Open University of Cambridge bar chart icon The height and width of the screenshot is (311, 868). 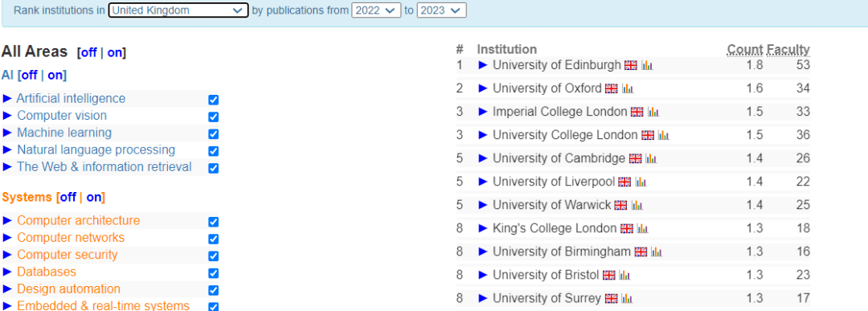(x=650, y=158)
